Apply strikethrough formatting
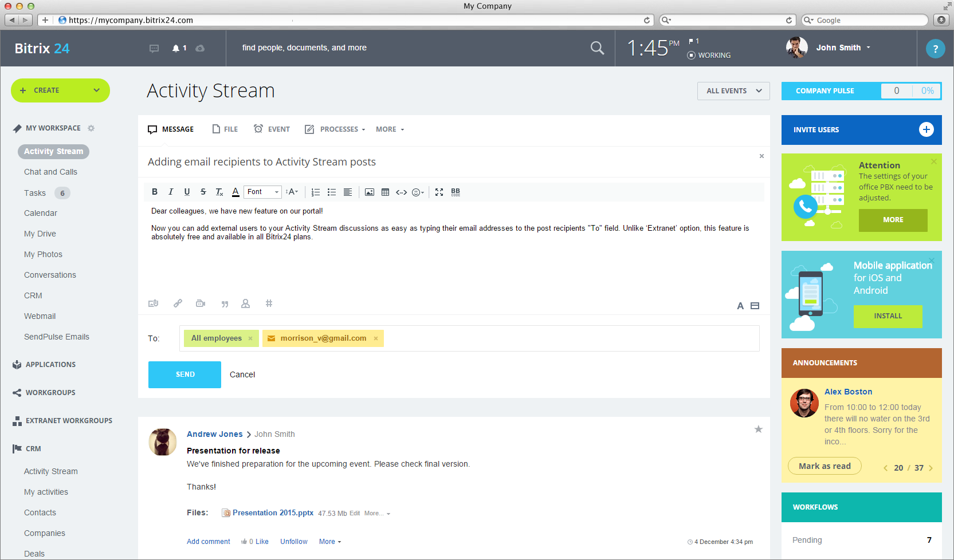The width and height of the screenshot is (954, 560). (x=203, y=192)
